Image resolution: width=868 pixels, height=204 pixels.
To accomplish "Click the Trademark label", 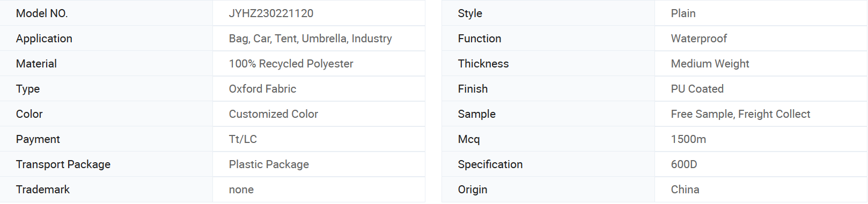I will click(x=43, y=190).
